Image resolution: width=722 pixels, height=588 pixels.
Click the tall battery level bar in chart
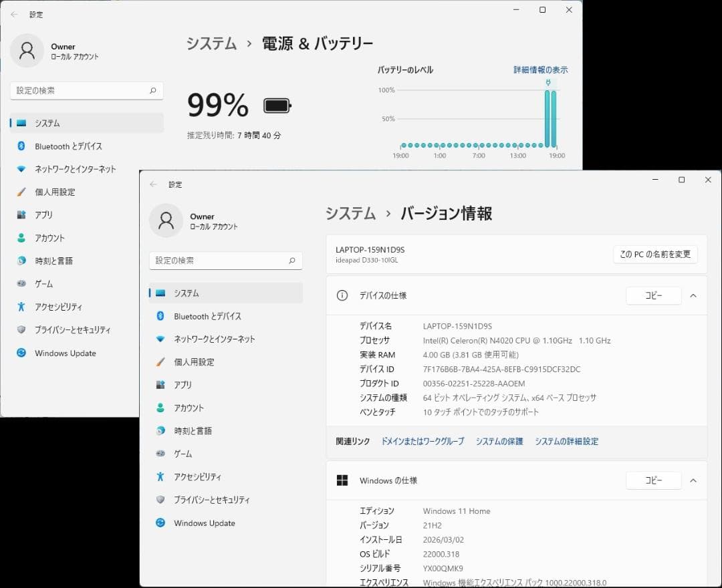(x=547, y=119)
